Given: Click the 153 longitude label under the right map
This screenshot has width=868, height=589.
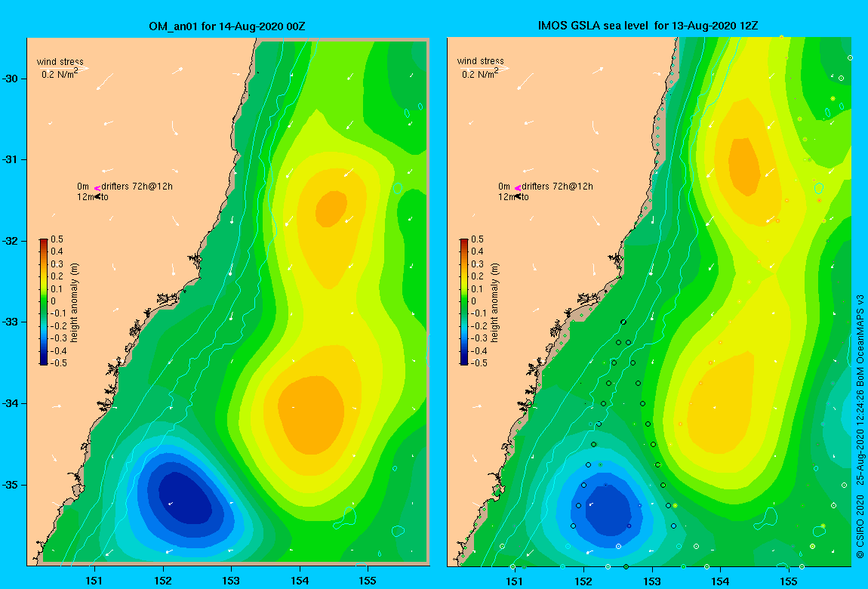Looking at the screenshot, I should (652, 581).
